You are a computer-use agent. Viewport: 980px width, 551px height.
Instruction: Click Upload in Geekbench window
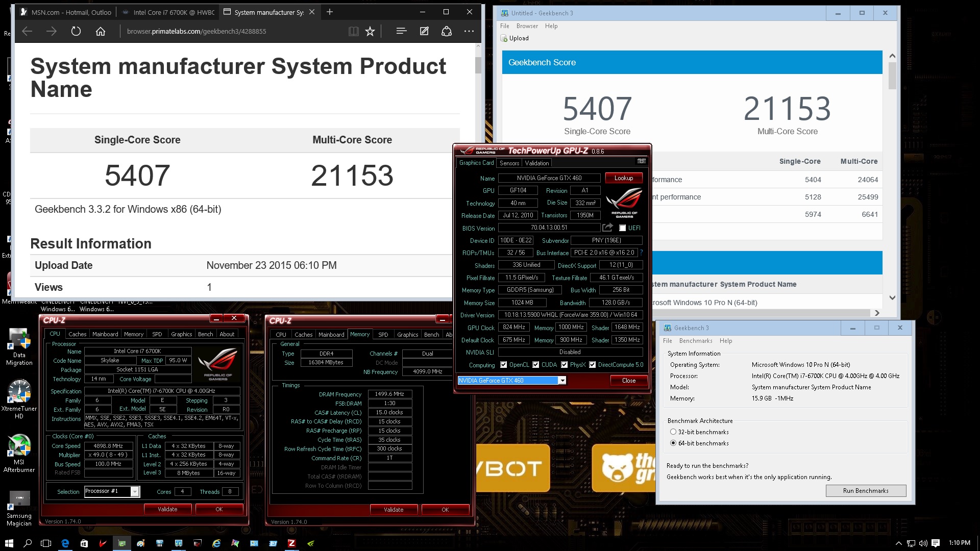tap(515, 38)
